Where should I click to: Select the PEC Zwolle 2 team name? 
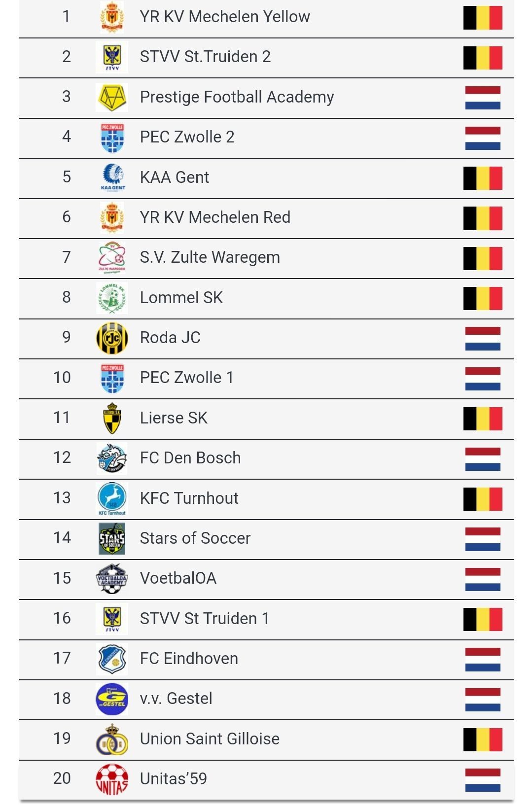(x=187, y=137)
